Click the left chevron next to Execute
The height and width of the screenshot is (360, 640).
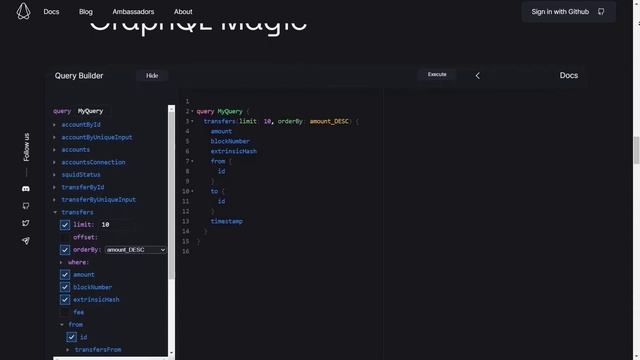click(478, 76)
